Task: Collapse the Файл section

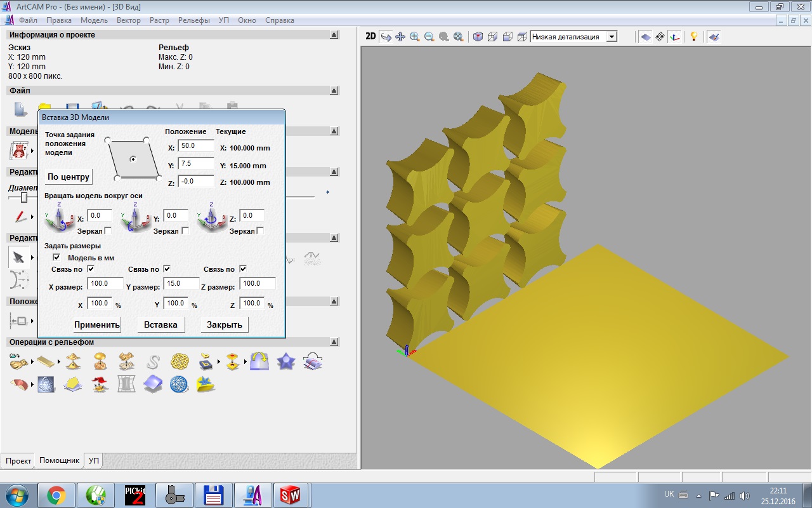Action: [334, 91]
